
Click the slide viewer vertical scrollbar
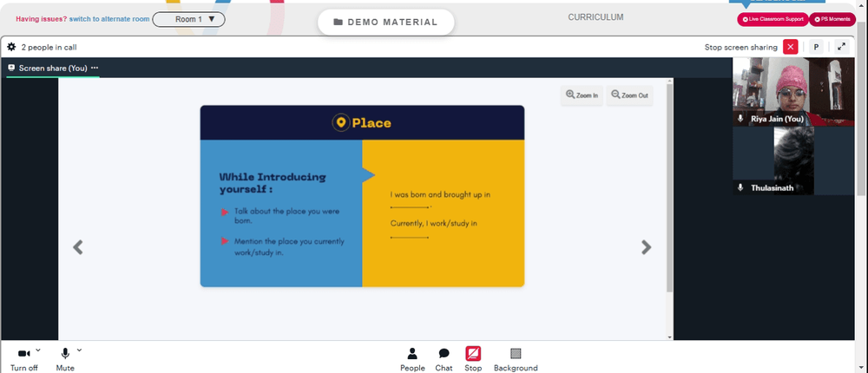point(670,188)
